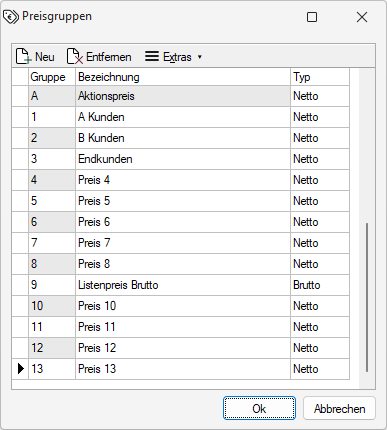Maximize the Preisgruppen window
Viewport: 387px width, 430px height.
[312, 17]
